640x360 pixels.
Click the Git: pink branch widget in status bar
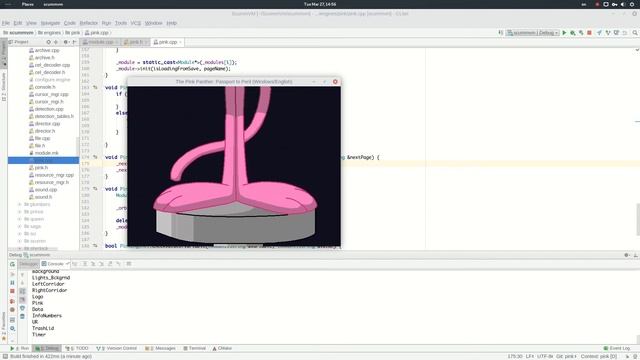pos(566,356)
